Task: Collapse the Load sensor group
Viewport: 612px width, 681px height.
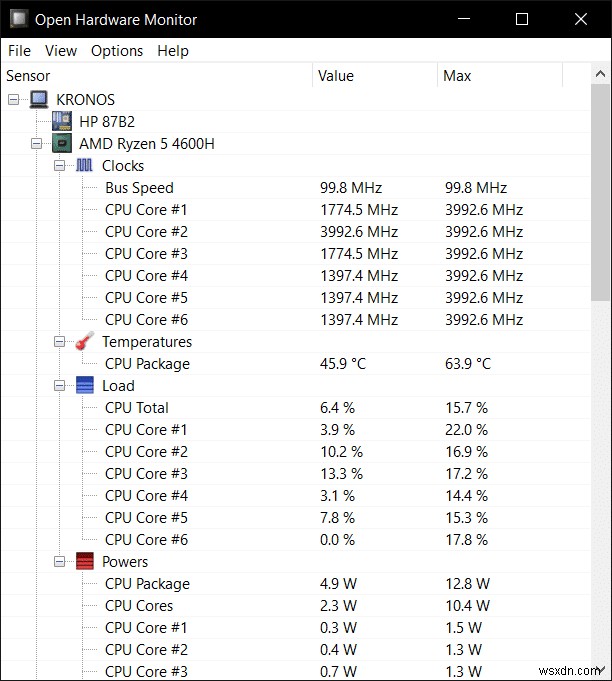Action: 59,386
